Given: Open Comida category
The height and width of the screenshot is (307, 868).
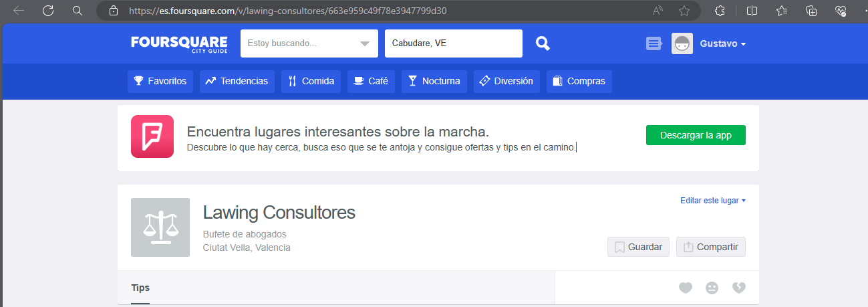Looking at the screenshot, I should click(311, 81).
